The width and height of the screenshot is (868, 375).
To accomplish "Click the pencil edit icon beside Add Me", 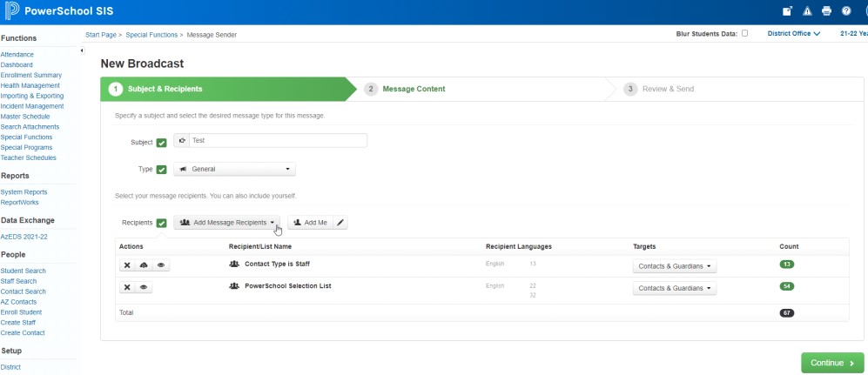I will (x=340, y=223).
